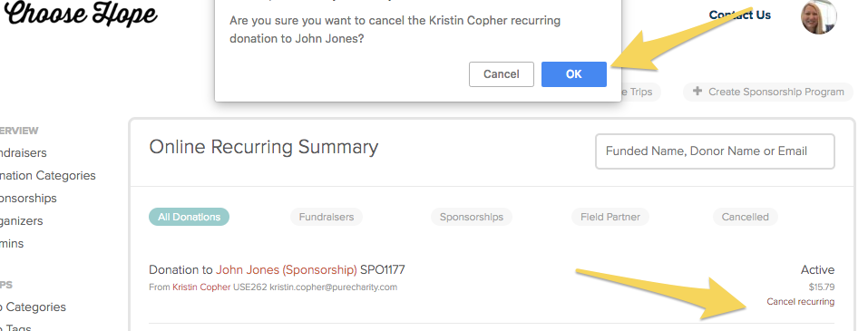This screenshot has width=868, height=331.
Task: Filter by Fundraisers
Action: tap(326, 217)
